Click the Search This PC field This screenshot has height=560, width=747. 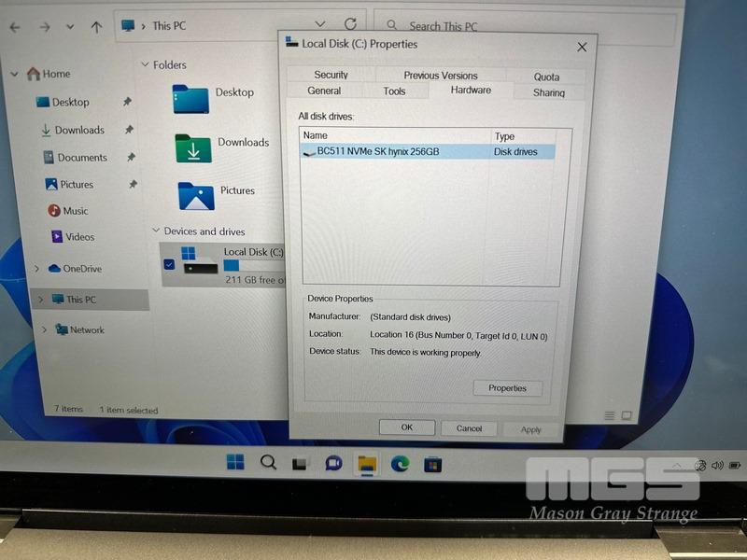(523, 27)
